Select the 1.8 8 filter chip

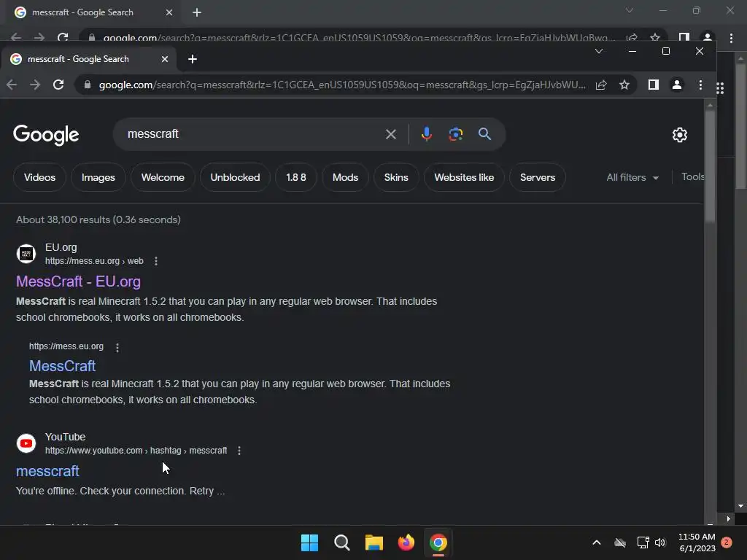tap(296, 177)
